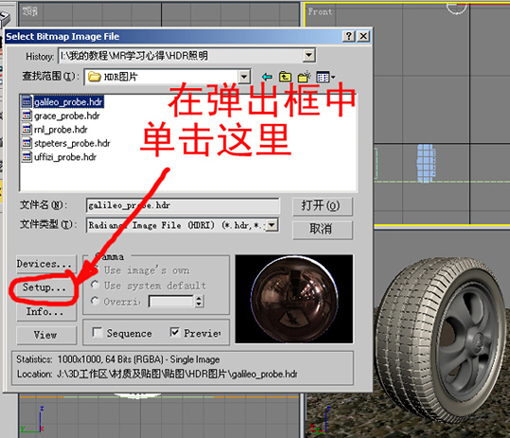Click the dialog help question-mark button

pyautogui.click(x=349, y=36)
